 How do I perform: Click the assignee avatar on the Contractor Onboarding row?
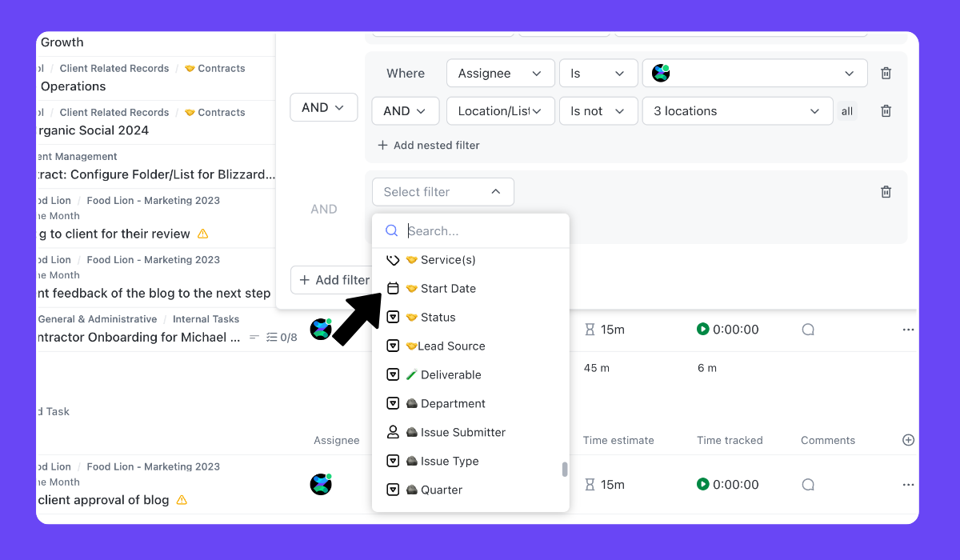321,329
